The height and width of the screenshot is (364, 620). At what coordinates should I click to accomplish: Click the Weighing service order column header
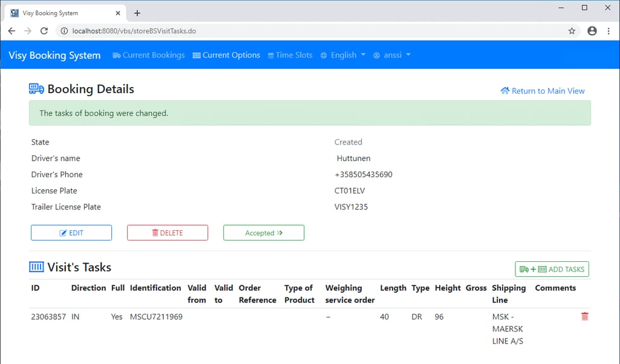coord(350,294)
